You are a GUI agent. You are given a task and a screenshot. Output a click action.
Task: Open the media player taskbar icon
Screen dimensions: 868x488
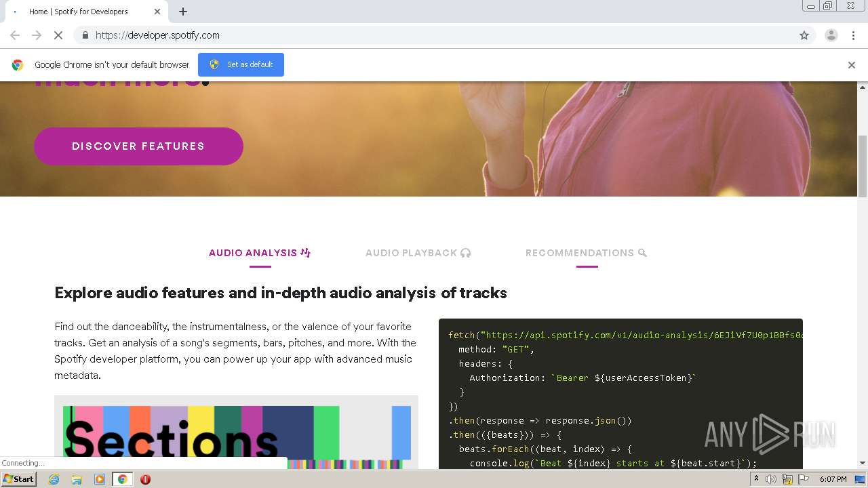pyautogui.click(x=100, y=479)
